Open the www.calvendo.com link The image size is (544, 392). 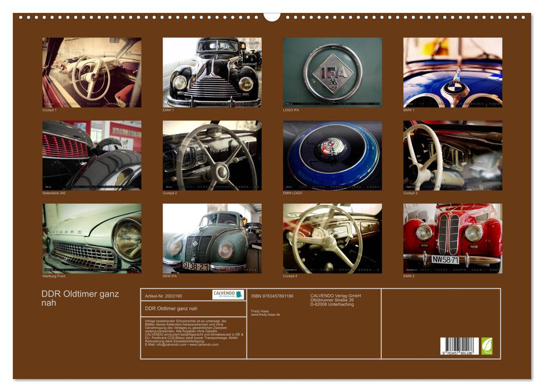[x=204, y=346]
